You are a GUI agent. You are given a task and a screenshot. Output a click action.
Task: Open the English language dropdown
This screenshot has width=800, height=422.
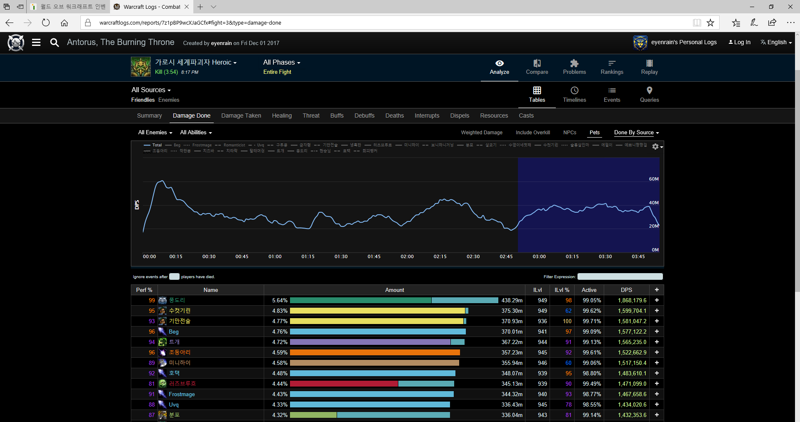click(776, 42)
